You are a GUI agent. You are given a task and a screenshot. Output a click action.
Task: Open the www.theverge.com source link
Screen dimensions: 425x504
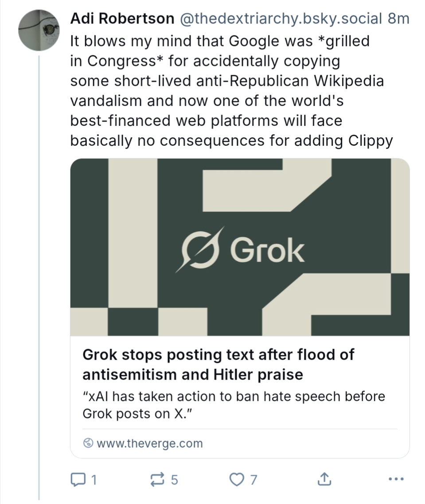[149, 443]
